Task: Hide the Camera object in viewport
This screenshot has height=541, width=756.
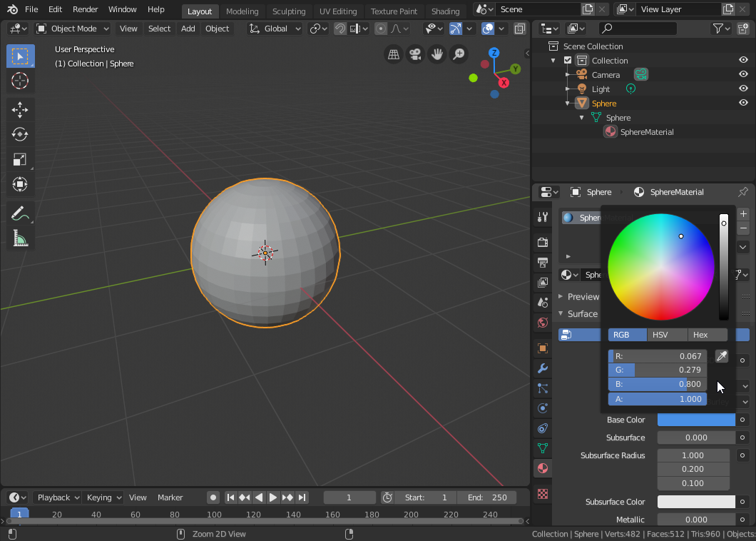Action: pos(743,74)
